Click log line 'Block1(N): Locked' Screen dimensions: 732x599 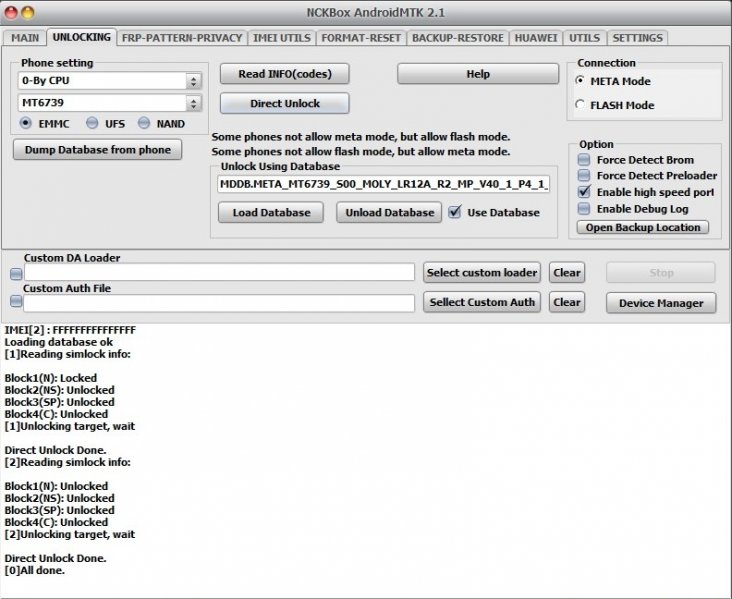51,378
